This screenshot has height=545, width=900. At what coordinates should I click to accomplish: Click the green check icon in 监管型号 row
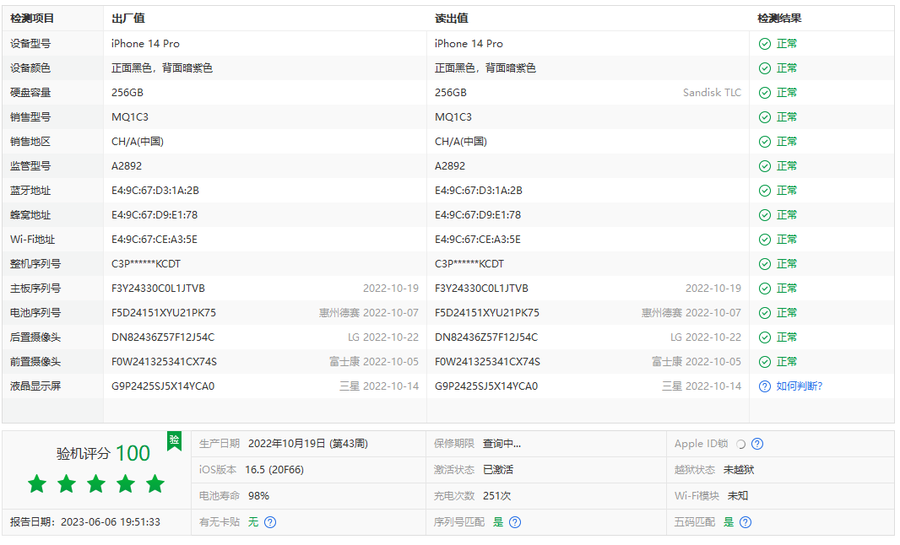(x=765, y=166)
